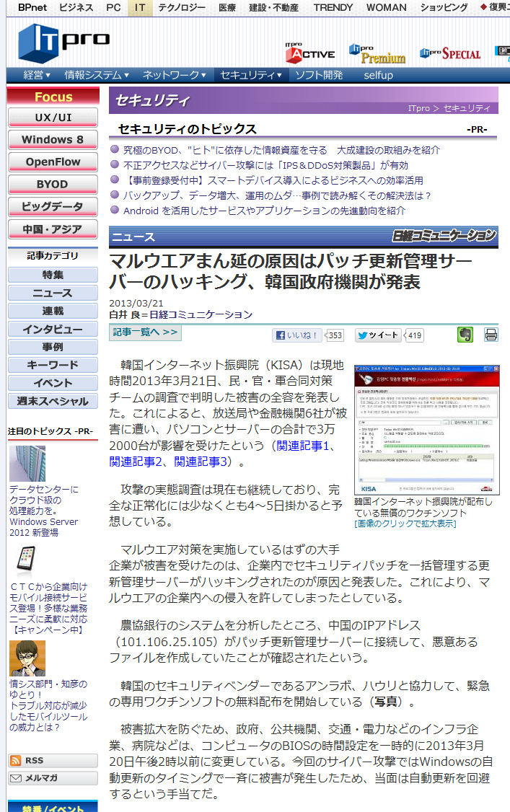Expand the 情報システム dropdown menu
510x812 pixels.
click(97, 75)
